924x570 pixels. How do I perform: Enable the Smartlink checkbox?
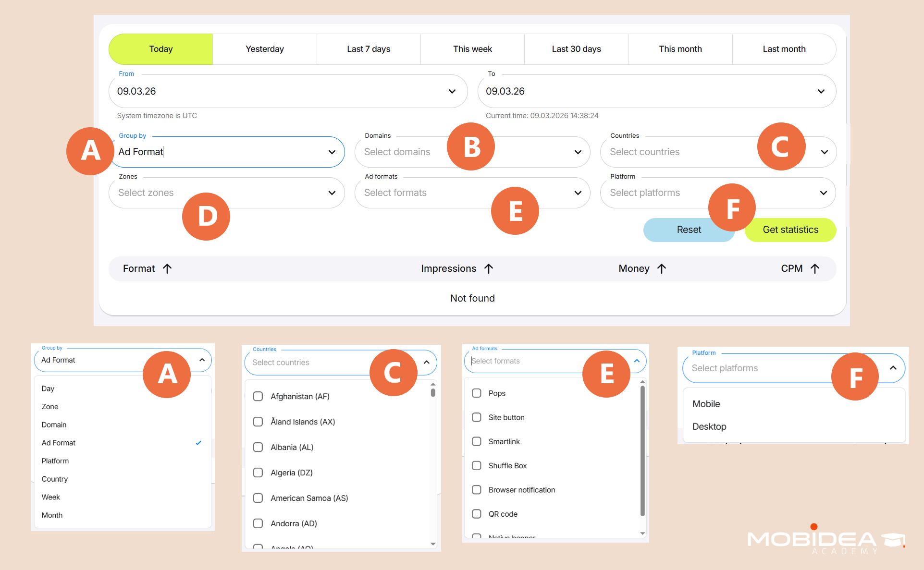[477, 441]
